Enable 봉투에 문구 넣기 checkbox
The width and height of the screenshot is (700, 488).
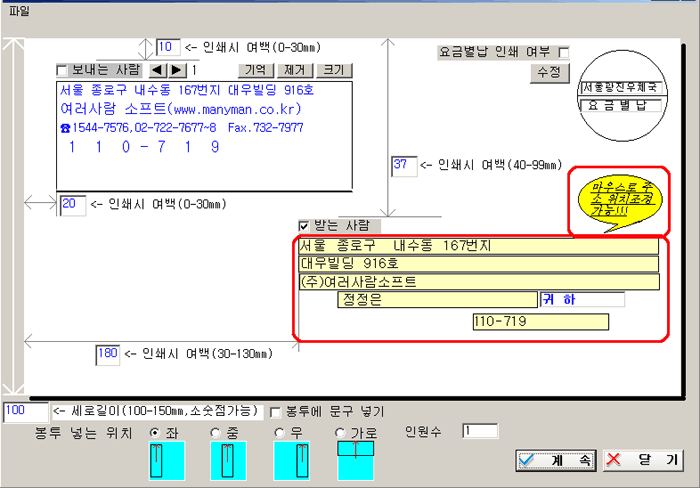(276, 411)
